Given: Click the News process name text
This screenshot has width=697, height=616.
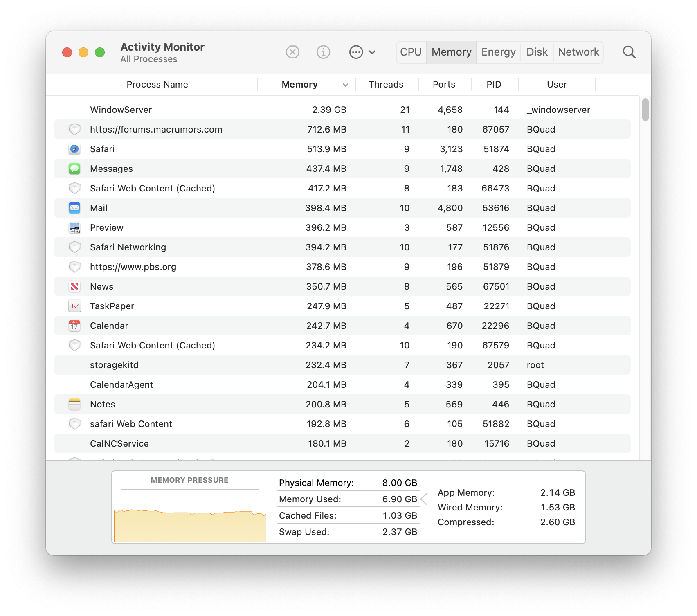Looking at the screenshot, I should [102, 286].
